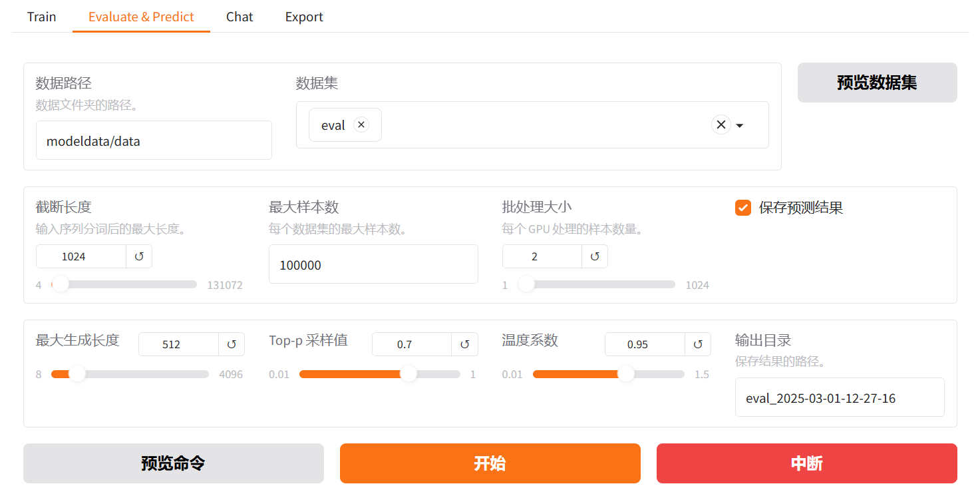Click the 每个 GPU 处理的样本数量 hint text
This screenshot has width=980, height=504.
573,229
